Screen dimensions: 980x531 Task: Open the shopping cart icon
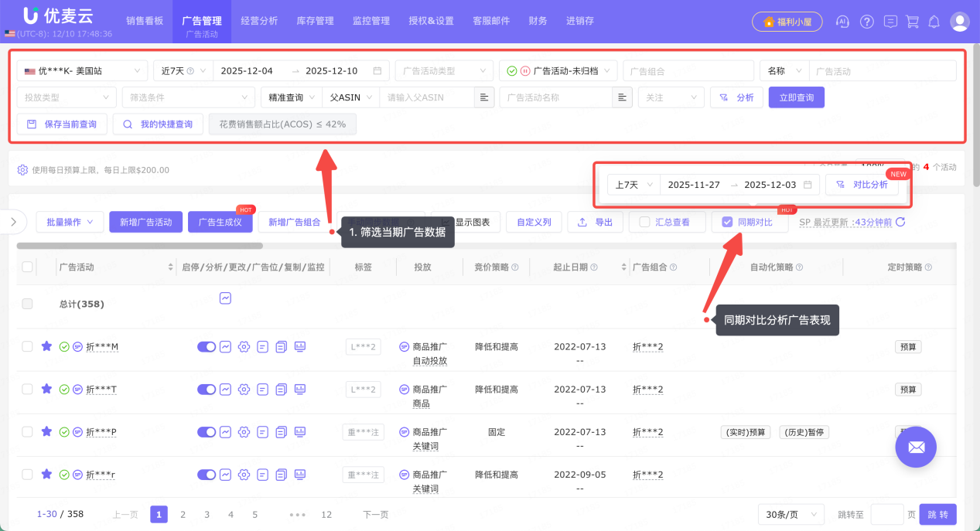click(x=913, y=21)
